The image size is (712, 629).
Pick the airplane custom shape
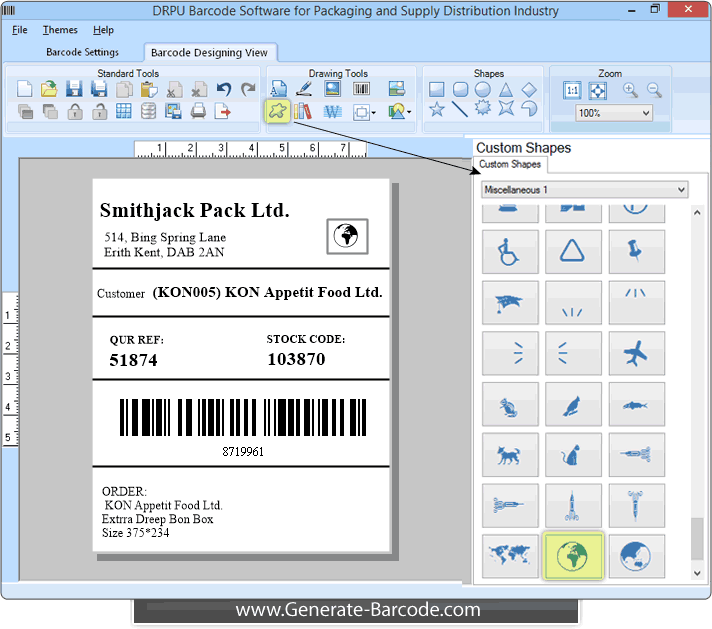pos(636,353)
